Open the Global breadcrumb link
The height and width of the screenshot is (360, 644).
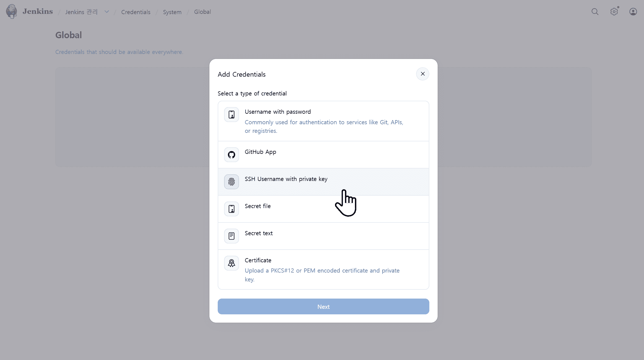(202, 12)
